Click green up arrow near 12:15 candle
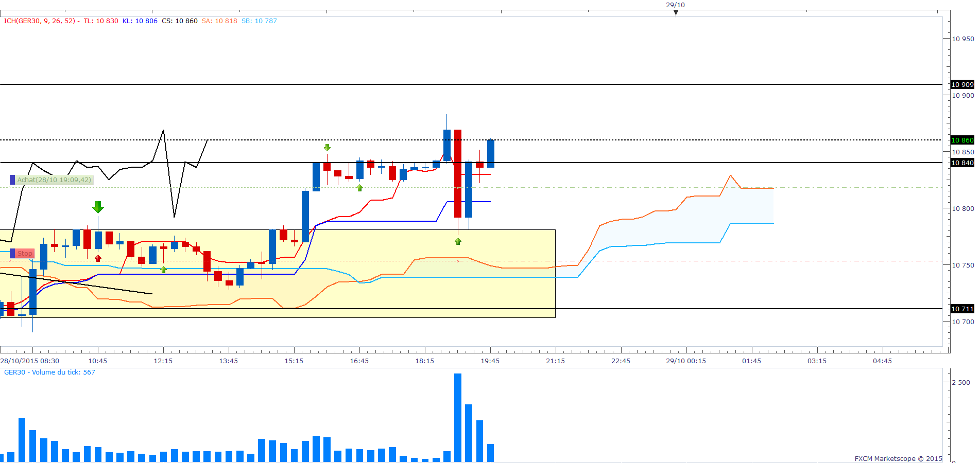This screenshot has width=980, height=463. click(163, 270)
